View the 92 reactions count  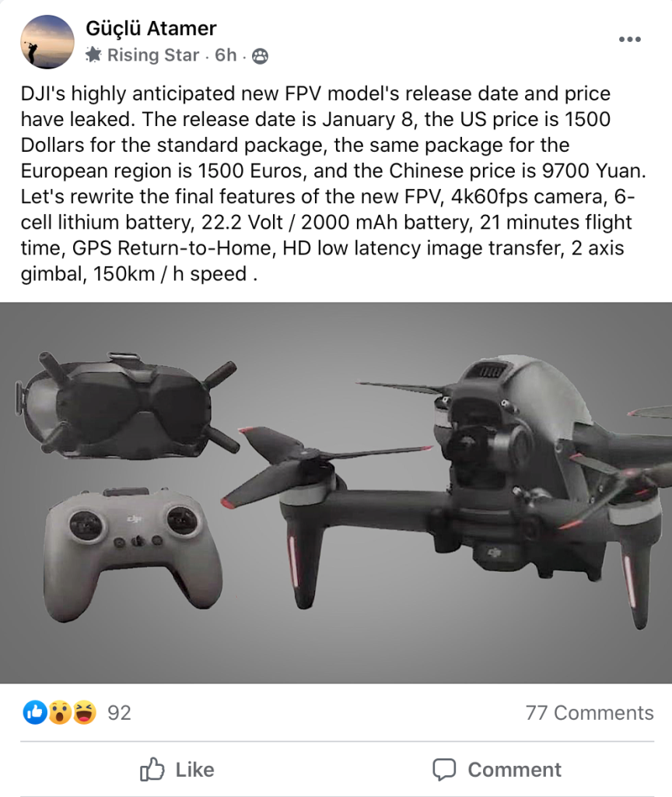coord(119,713)
